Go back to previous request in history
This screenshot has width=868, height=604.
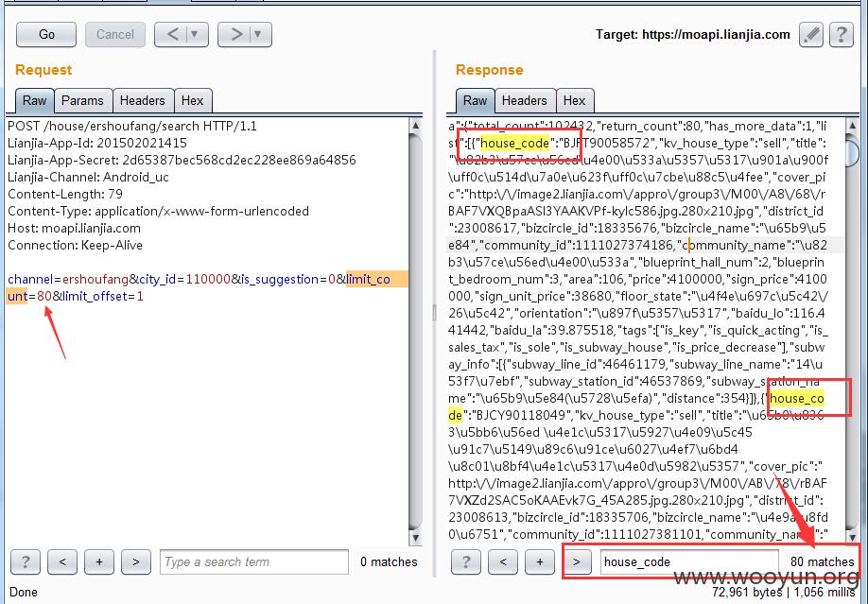pyautogui.click(x=173, y=34)
